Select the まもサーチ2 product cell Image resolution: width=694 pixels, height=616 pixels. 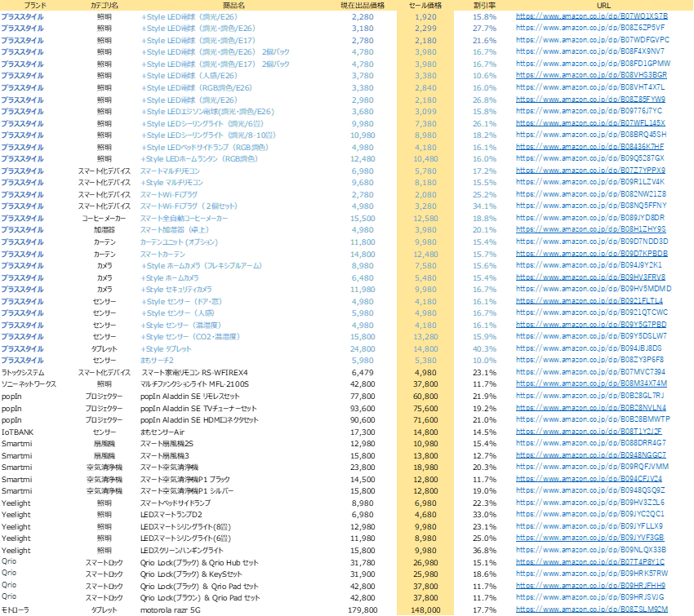(157, 361)
